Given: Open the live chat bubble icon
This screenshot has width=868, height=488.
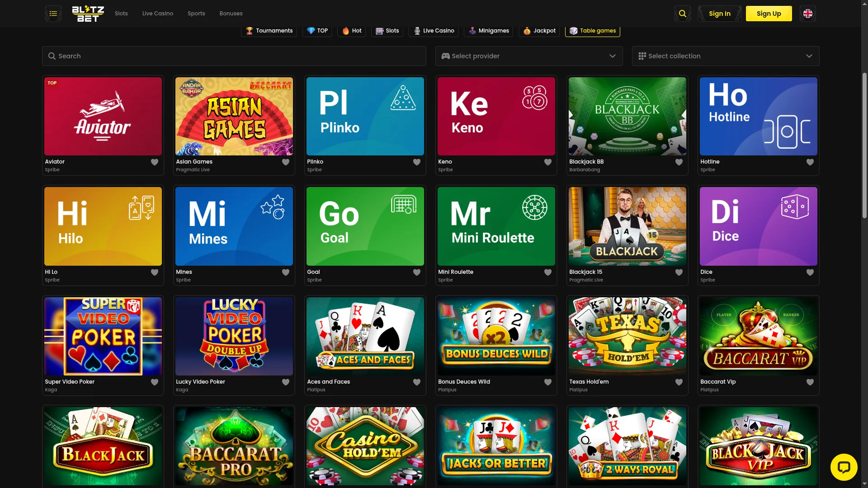Looking at the screenshot, I should click(x=844, y=467).
